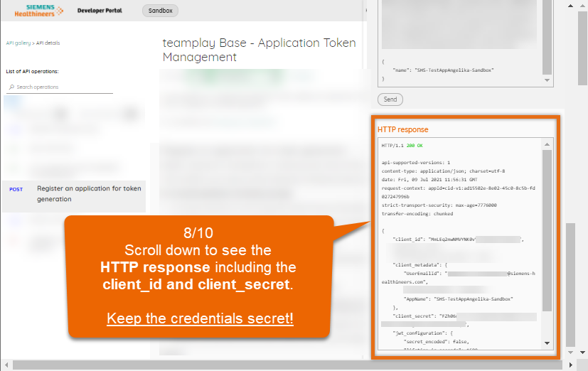Select the API details breadcrumb
The width and height of the screenshot is (588, 371).
pyautogui.click(x=48, y=43)
